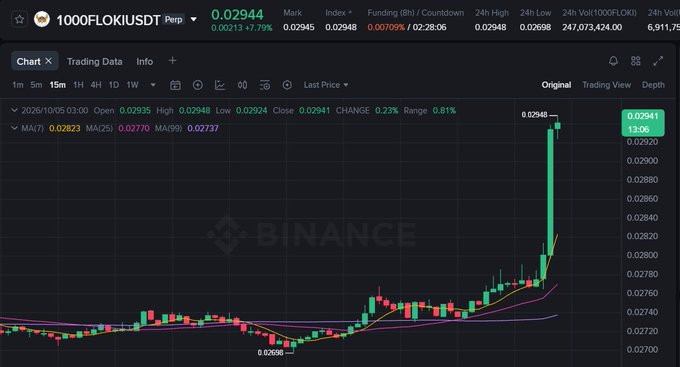Viewport: 680px width, 367px height.
Task: Open the chart layout grid icon
Action: pyautogui.click(x=636, y=61)
